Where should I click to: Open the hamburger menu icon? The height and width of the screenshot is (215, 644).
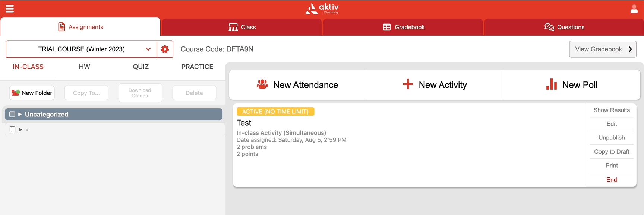tap(10, 9)
